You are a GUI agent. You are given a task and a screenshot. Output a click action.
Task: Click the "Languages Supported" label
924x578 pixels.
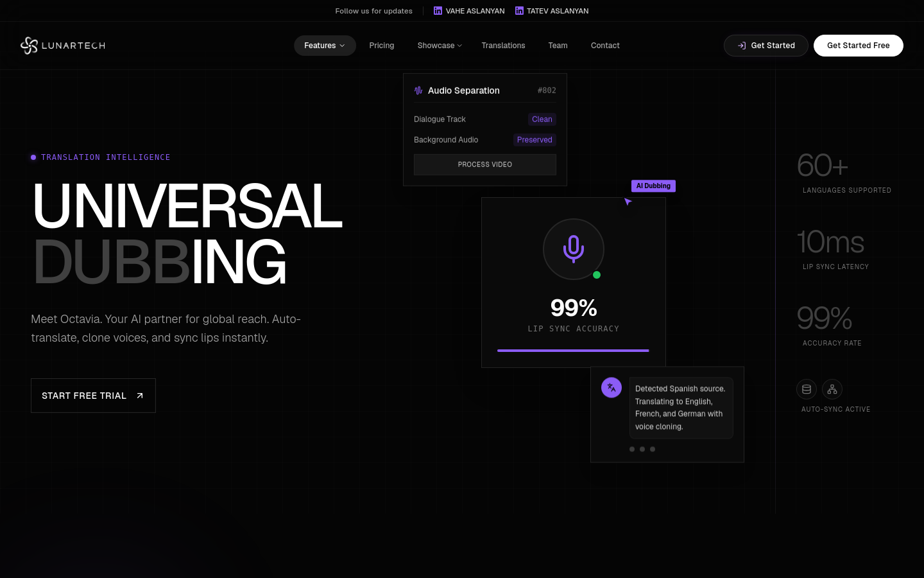point(847,191)
